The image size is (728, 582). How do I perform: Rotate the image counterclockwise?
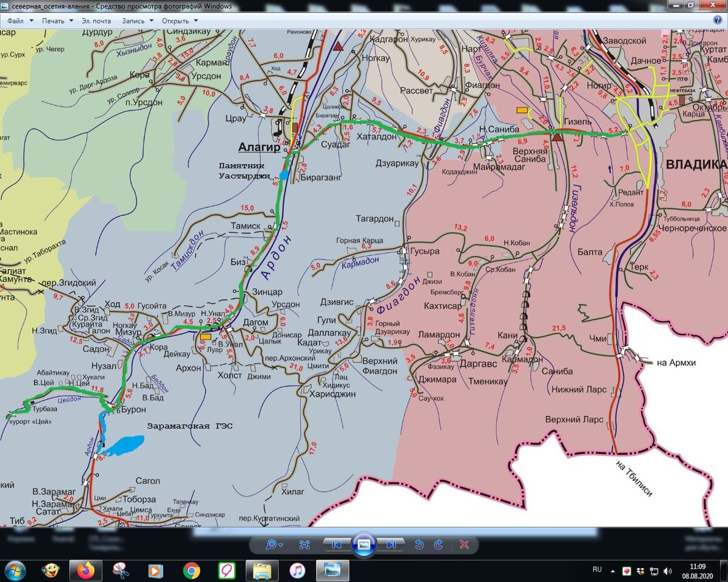(x=419, y=544)
